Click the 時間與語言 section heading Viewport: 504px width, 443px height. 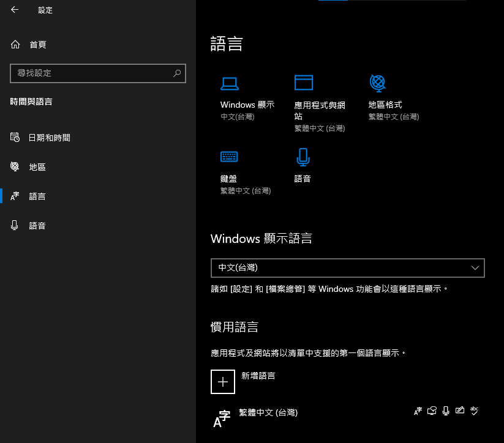point(31,102)
